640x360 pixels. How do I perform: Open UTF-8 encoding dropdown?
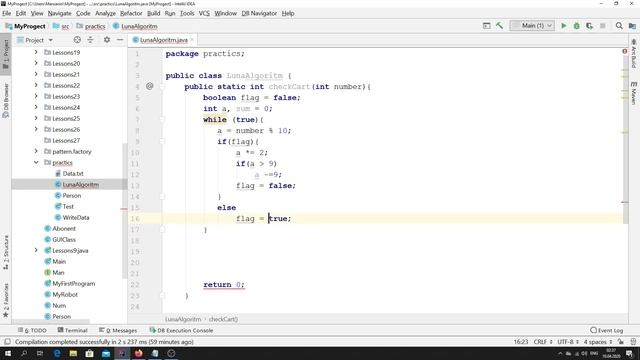point(568,342)
